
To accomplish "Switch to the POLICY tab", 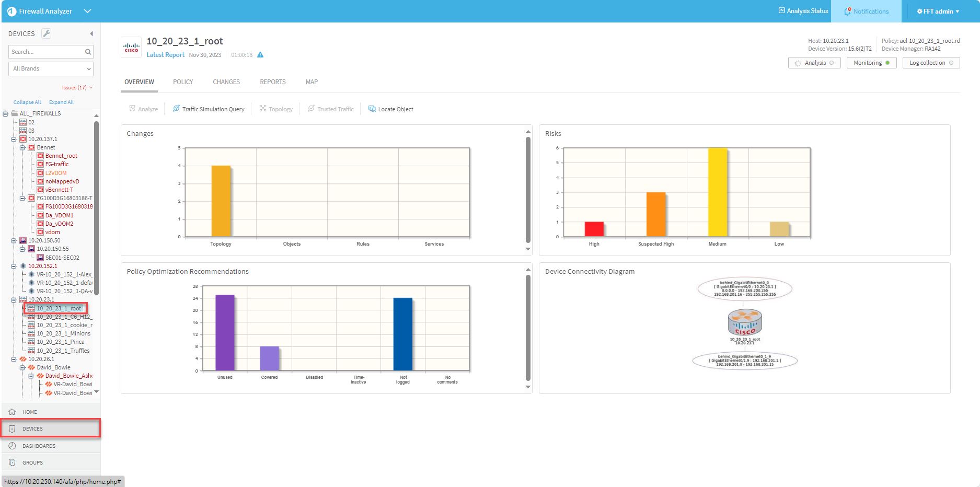I will [183, 82].
